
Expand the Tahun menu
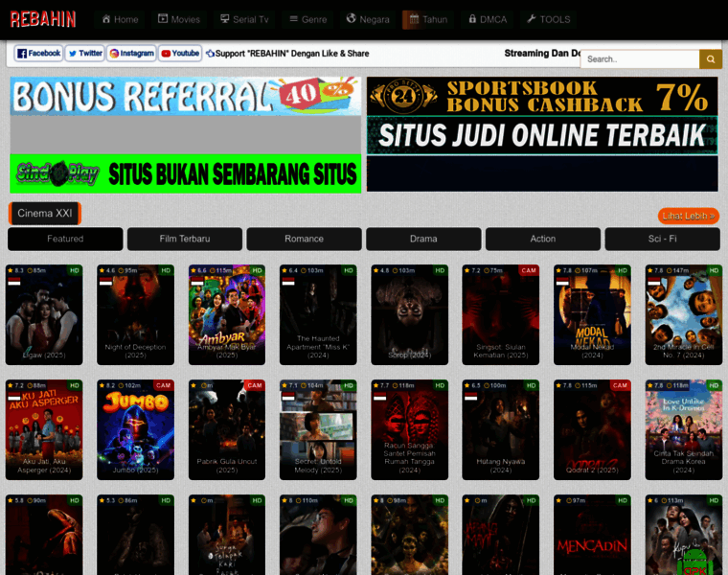[x=428, y=19]
